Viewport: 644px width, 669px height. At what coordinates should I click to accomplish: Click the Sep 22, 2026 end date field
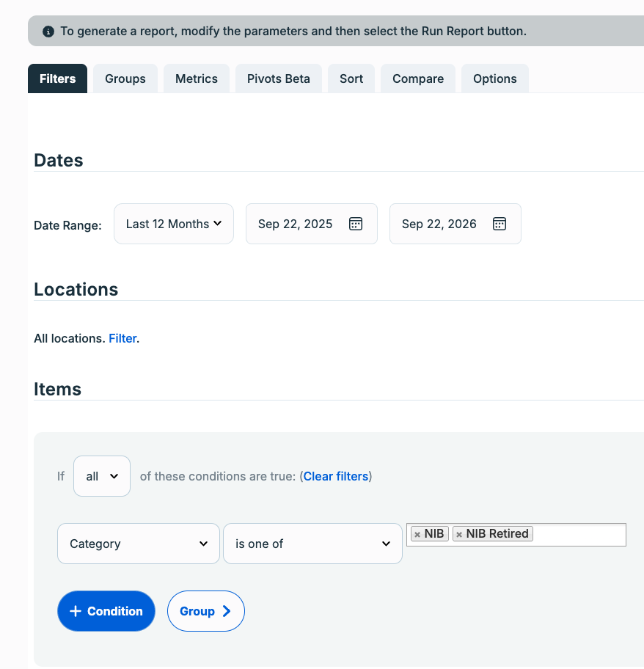tap(455, 224)
